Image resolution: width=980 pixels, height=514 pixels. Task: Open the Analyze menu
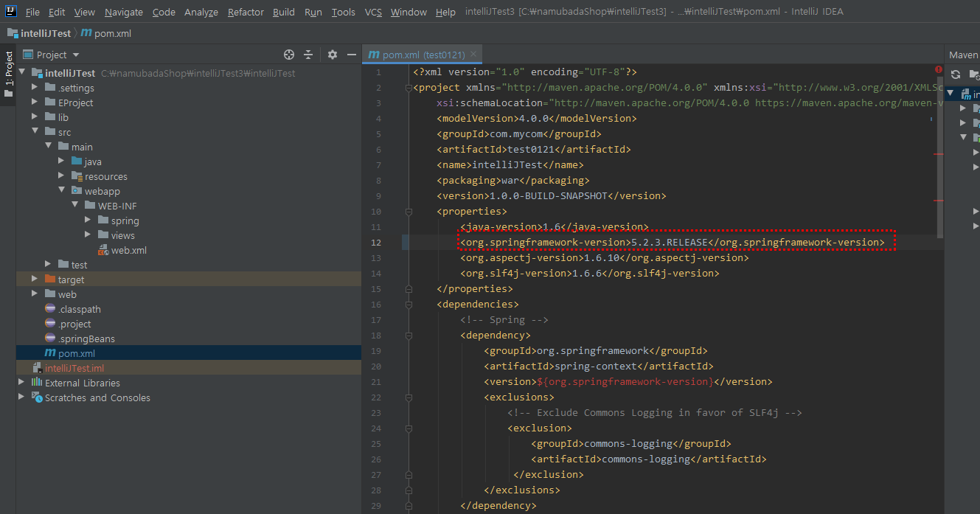201,12
